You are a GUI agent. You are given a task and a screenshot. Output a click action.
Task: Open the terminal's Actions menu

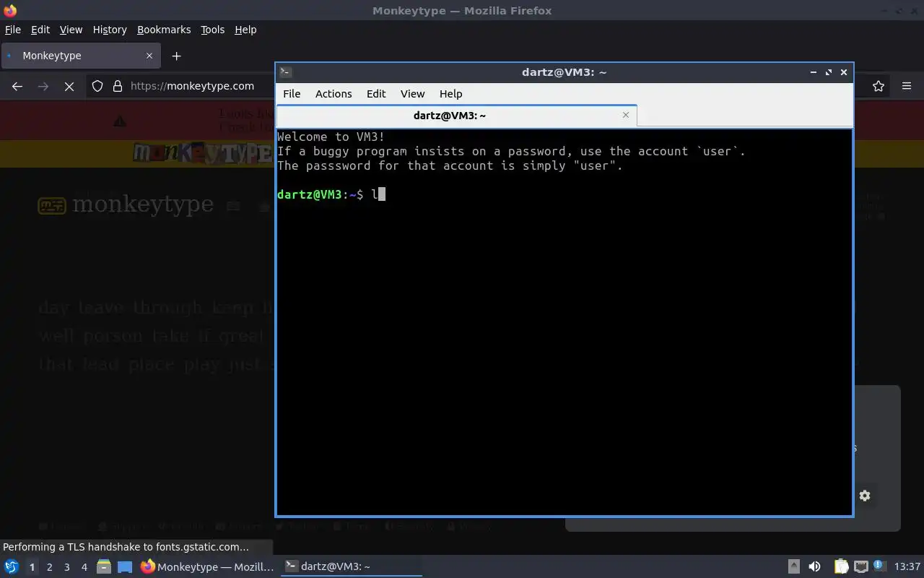334,94
